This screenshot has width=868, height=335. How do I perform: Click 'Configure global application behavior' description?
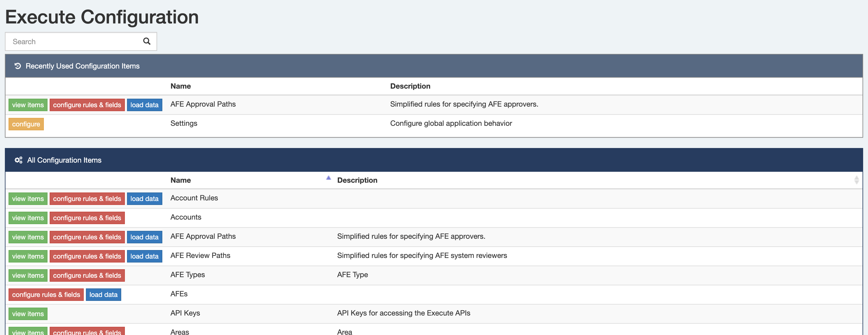tap(451, 123)
